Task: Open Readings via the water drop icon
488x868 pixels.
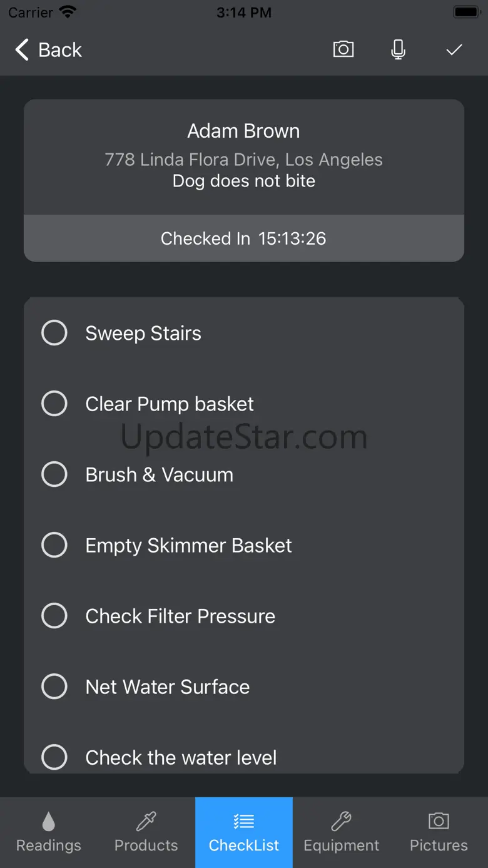Action: 49,820
